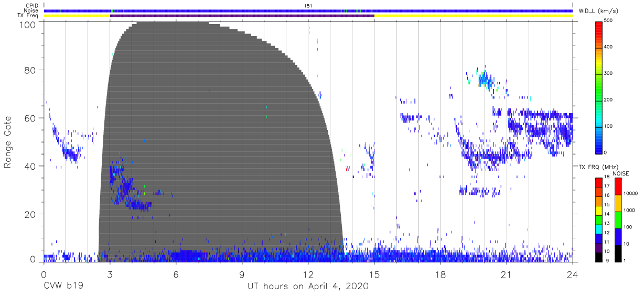Click the TX Freq row label
The height and width of the screenshot is (297, 644).
[28, 16]
